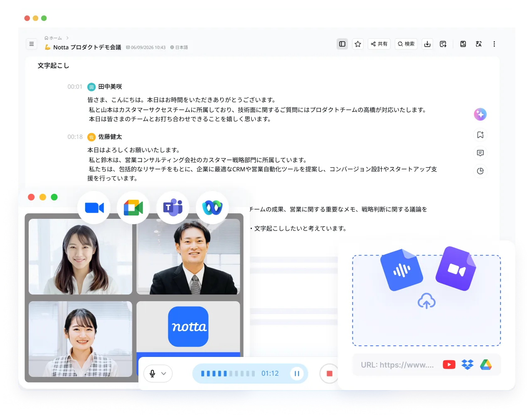Click the top-left woman's video tile
The height and width of the screenshot is (416, 532).
pos(80,257)
